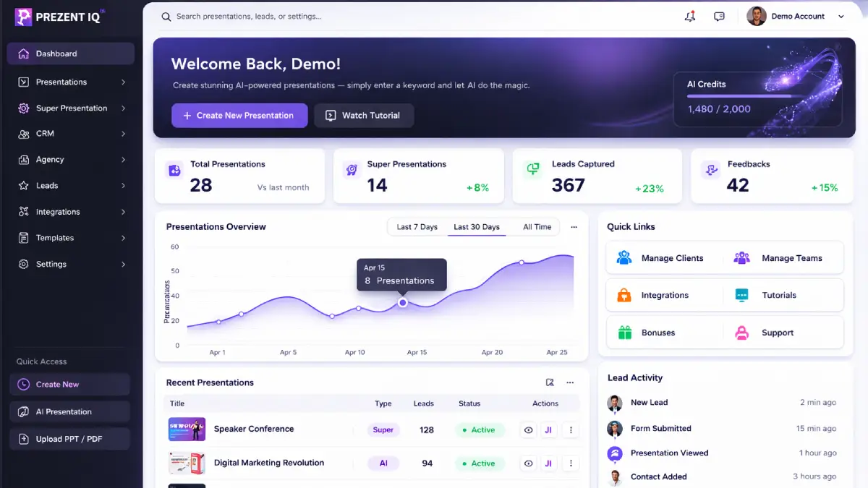Image resolution: width=868 pixels, height=488 pixels.
Task: Open Recent Presentations more options dots
Action: point(570,382)
